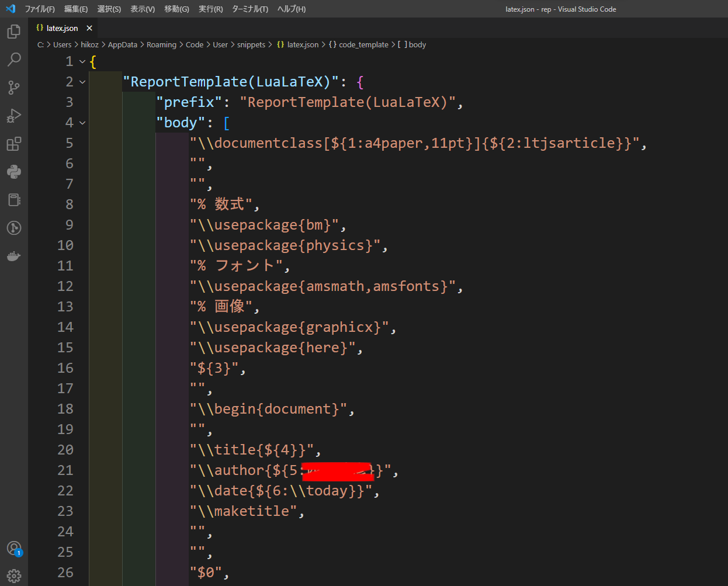
Task: Open the Explorer view in activity bar
Action: point(14,32)
